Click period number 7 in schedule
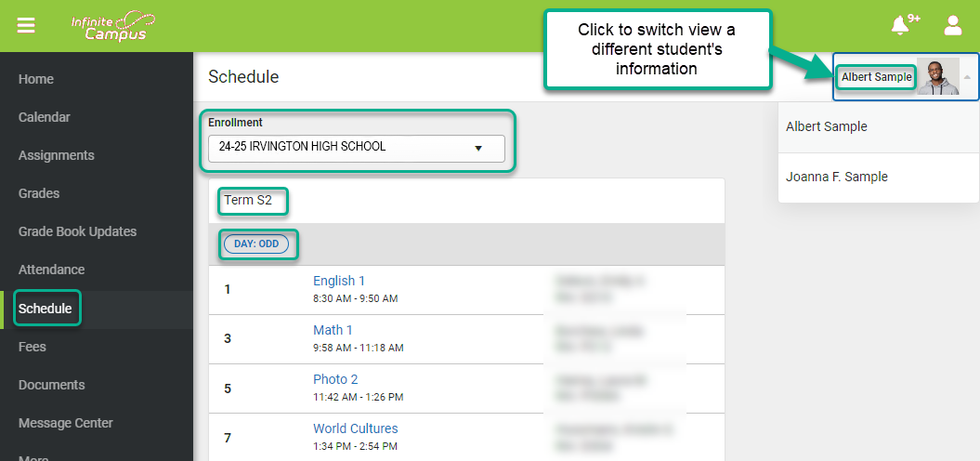Viewport: 980px width, 461px height. (x=228, y=438)
